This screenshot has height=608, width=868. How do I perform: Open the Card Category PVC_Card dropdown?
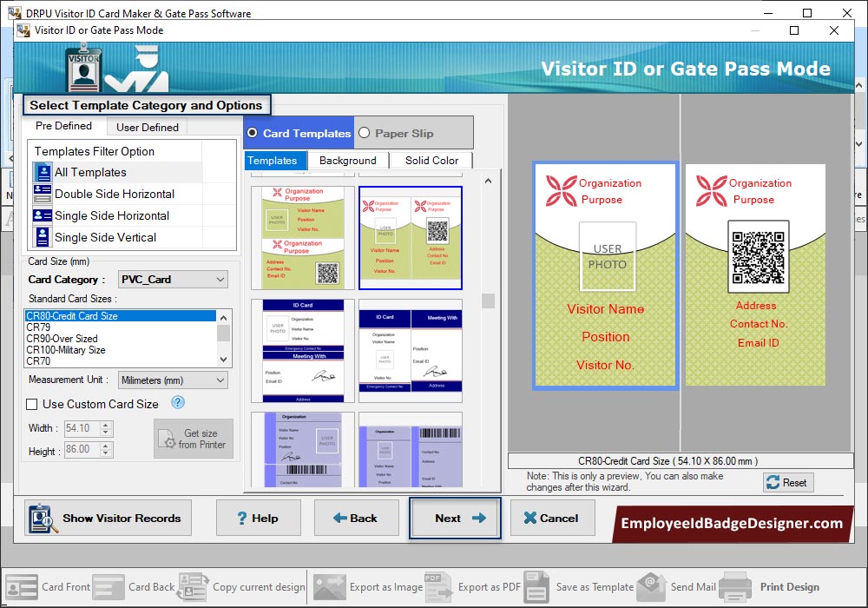click(x=173, y=280)
